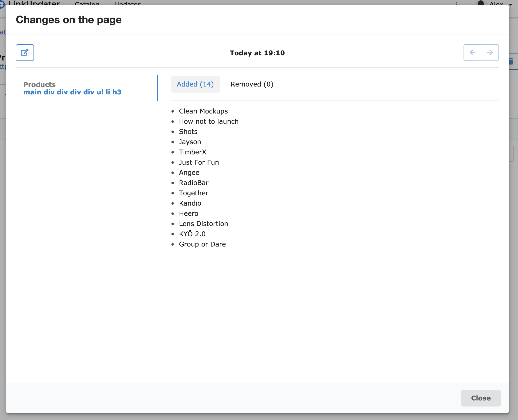Click the 'KYŌ 2.0' entry
This screenshot has width=518, height=420.
click(x=192, y=234)
